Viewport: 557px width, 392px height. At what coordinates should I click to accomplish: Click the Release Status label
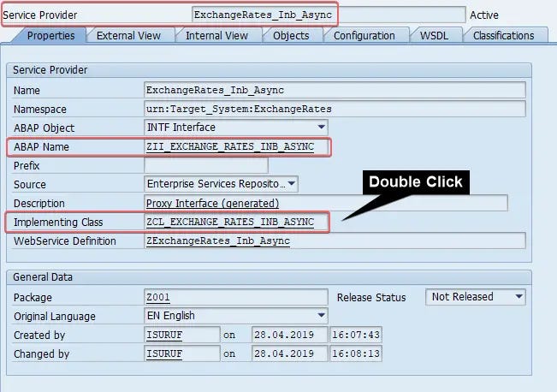pyautogui.click(x=371, y=298)
